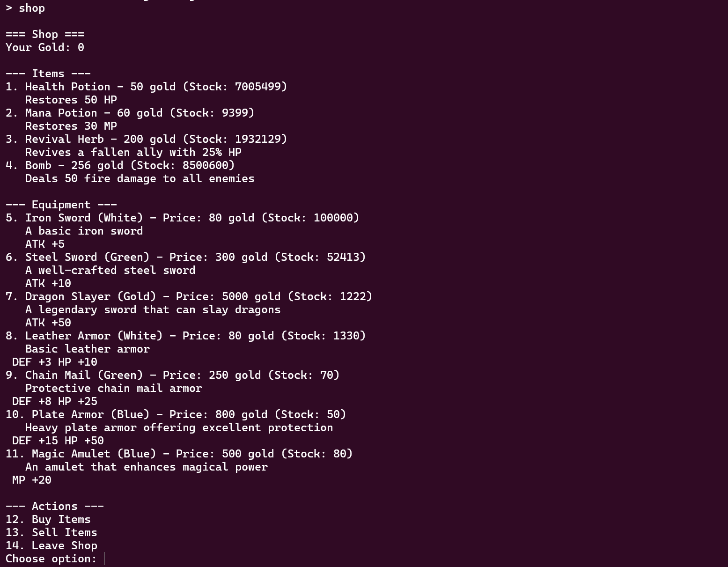Viewport: 728px width, 567px height.
Task: Click the '14. Leave Shop' action line
Action: point(51,545)
